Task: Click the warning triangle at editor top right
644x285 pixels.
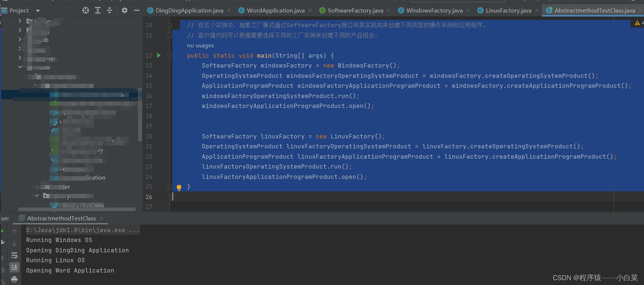Action: pos(637,23)
